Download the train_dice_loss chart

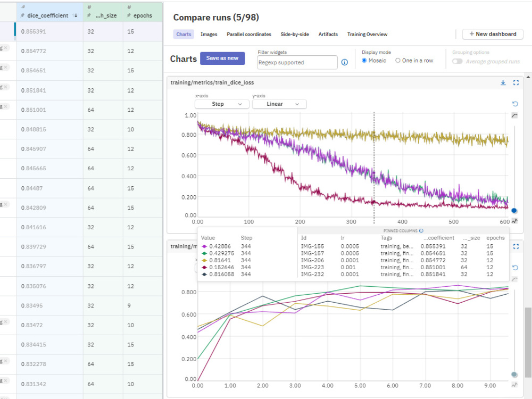(x=503, y=83)
